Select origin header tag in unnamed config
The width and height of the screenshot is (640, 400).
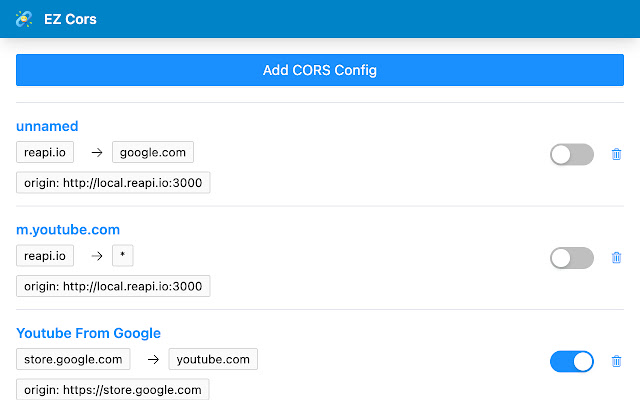[x=113, y=182]
